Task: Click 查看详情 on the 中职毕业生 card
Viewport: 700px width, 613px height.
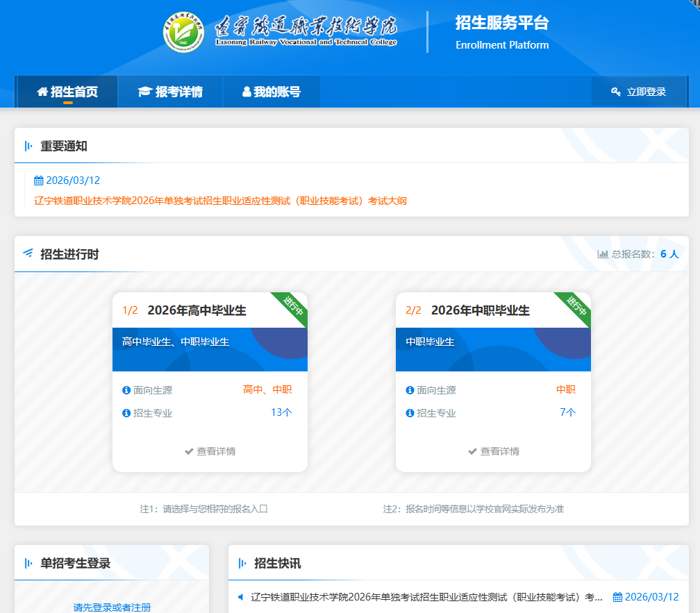Action: click(x=493, y=451)
